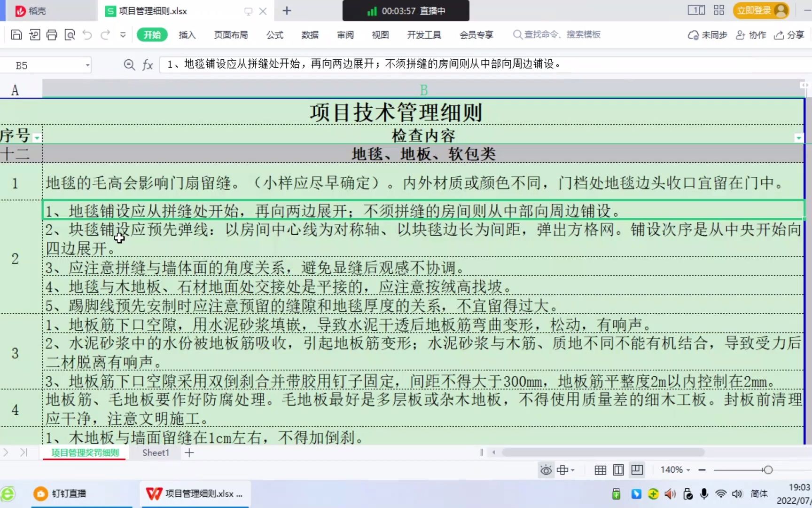Viewport: 812px width, 508px height.
Task: Switch to Page Layout view icon
Action: click(618, 470)
